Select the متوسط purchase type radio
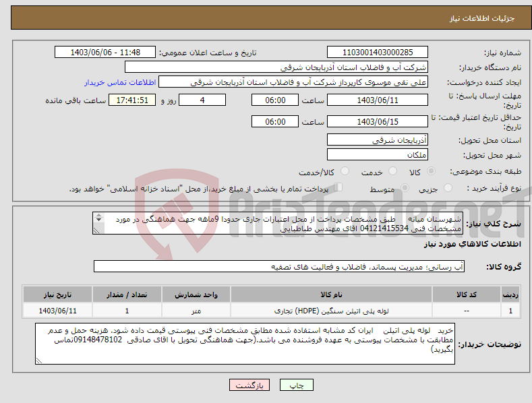This screenshot has height=403, width=532. click(x=405, y=187)
